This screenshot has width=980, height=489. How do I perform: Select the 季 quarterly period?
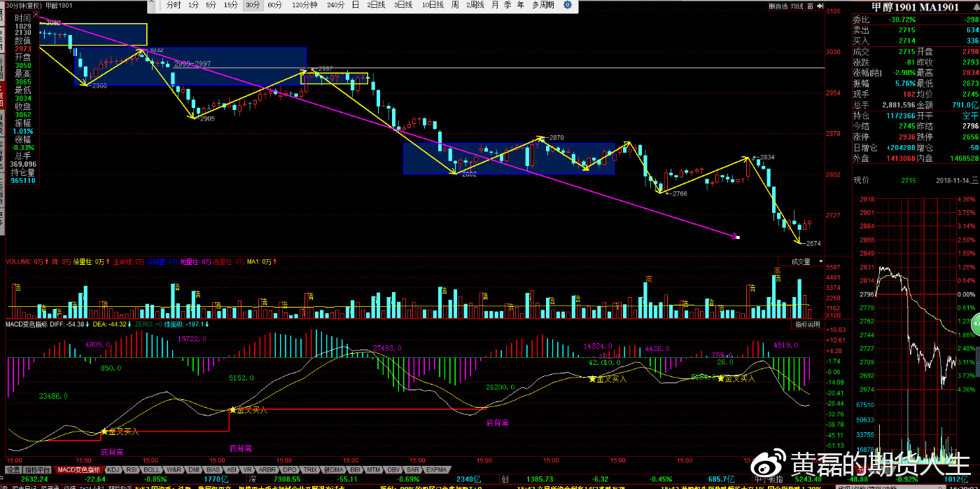tap(507, 5)
